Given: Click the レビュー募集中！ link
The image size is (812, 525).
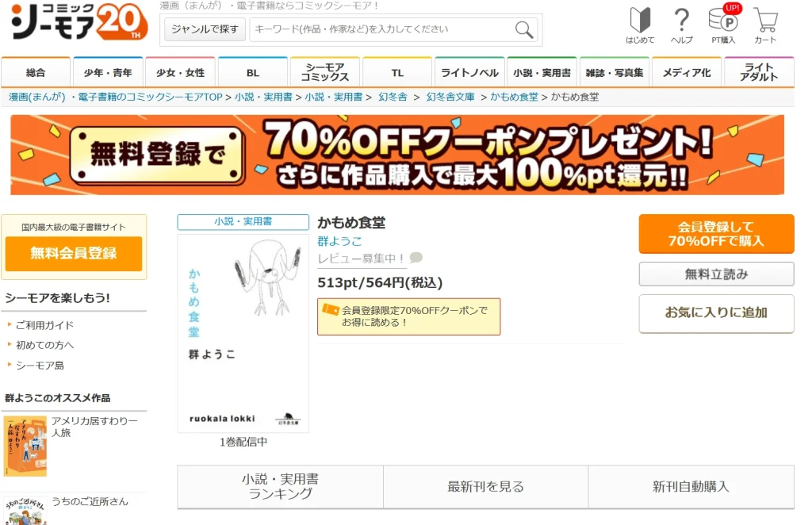Looking at the screenshot, I should tap(362, 259).
